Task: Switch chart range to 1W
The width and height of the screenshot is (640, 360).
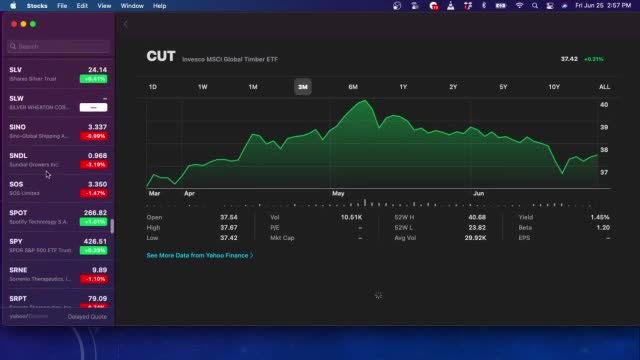Action: tap(202, 87)
